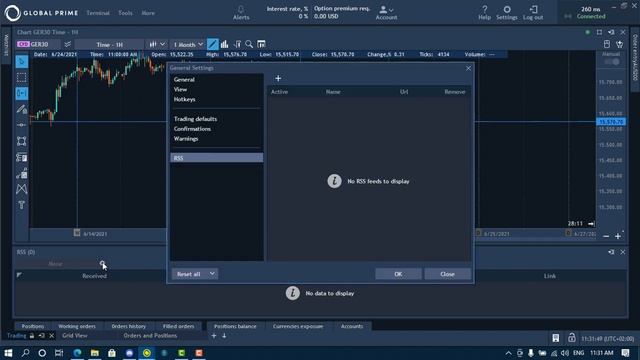Click Log out

pos(533,13)
